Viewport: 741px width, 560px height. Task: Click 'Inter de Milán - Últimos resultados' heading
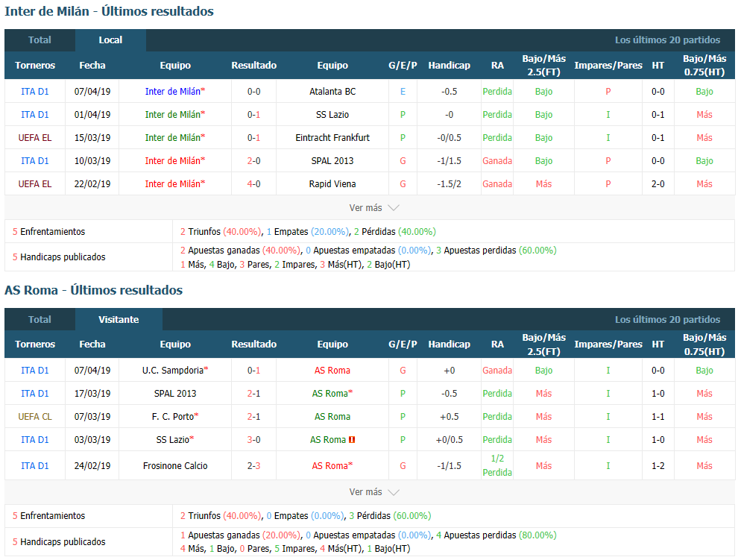tap(109, 11)
